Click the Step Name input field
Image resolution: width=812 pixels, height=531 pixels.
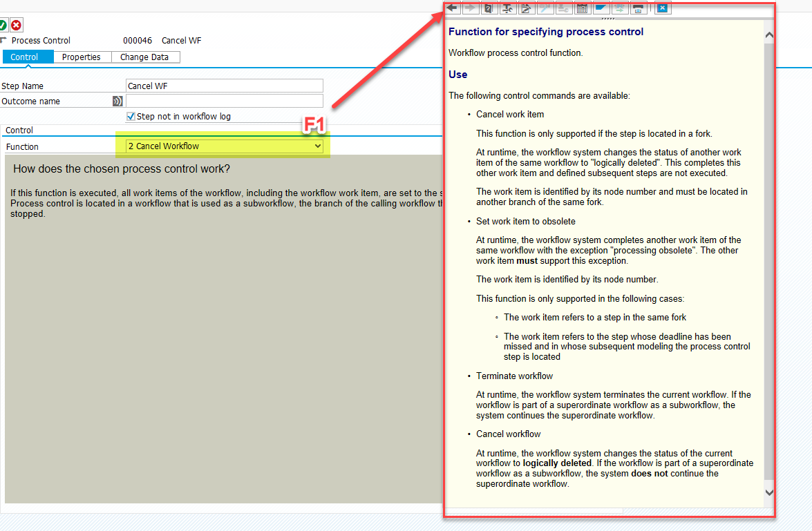pyautogui.click(x=224, y=86)
